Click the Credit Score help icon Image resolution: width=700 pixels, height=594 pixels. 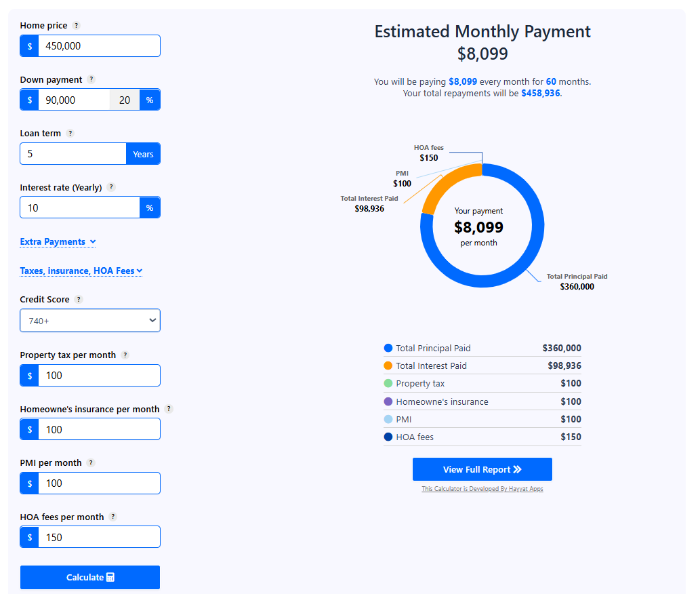(x=79, y=299)
